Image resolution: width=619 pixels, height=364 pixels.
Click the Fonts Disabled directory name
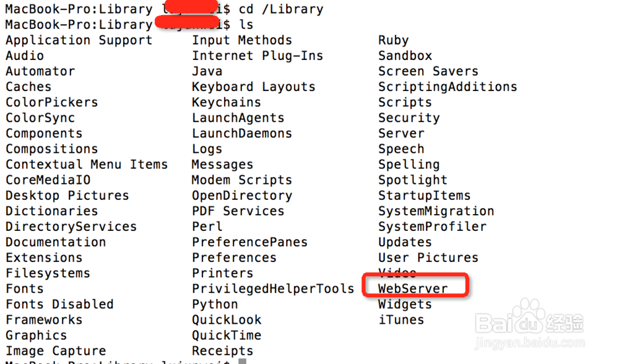click(59, 305)
